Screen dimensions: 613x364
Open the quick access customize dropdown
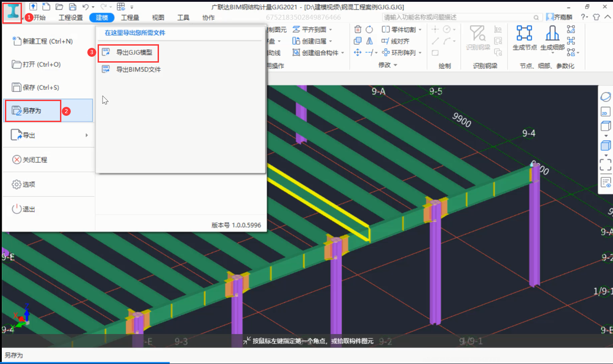tap(132, 7)
